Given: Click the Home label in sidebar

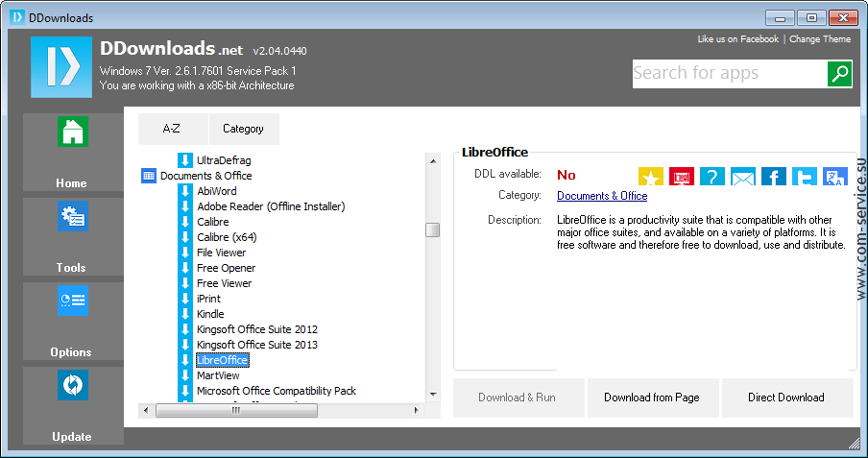Looking at the screenshot, I should (x=71, y=183).
